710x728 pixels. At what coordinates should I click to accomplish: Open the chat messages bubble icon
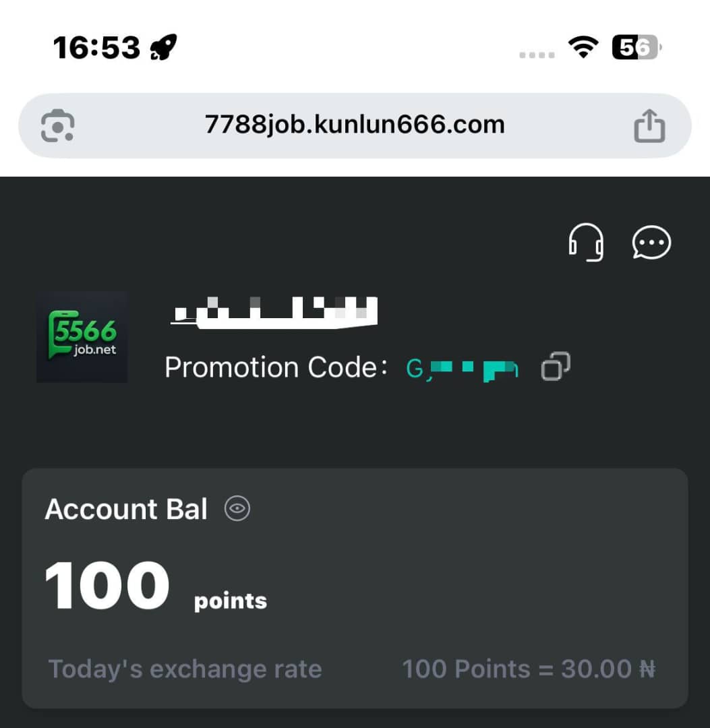pyautogui.click(x=651, y=242)
